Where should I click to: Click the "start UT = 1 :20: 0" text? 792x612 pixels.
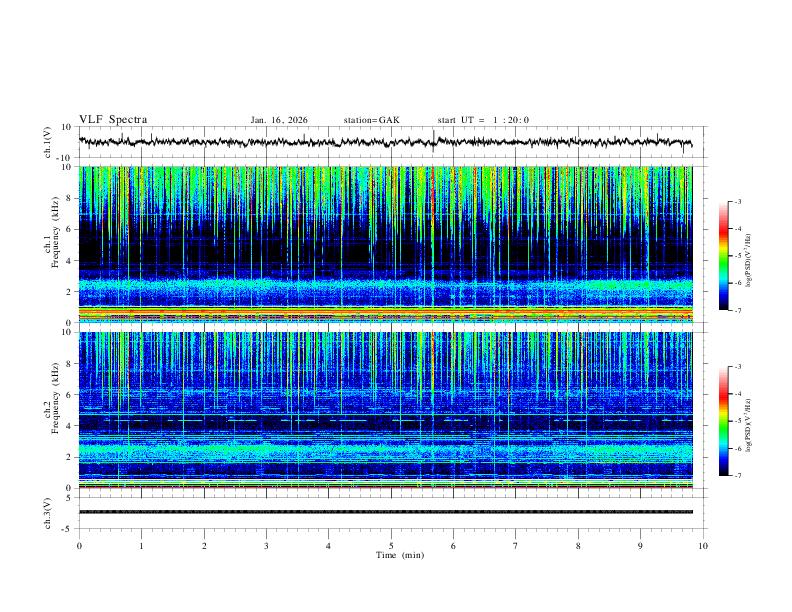click(483, 120)
